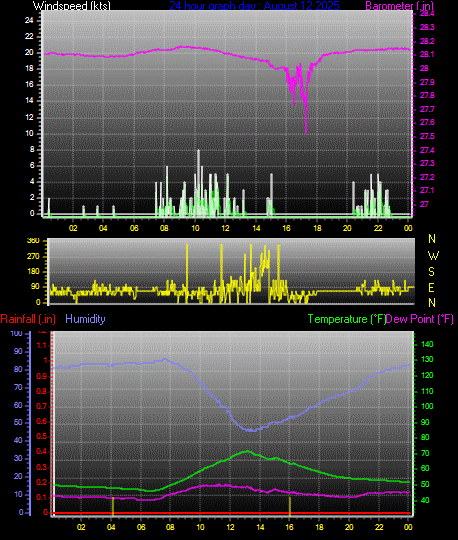This screenshot has height=540, width=458.
Task: Click the 12 hour tick under wind graph
Action: (x=225, y=228)
